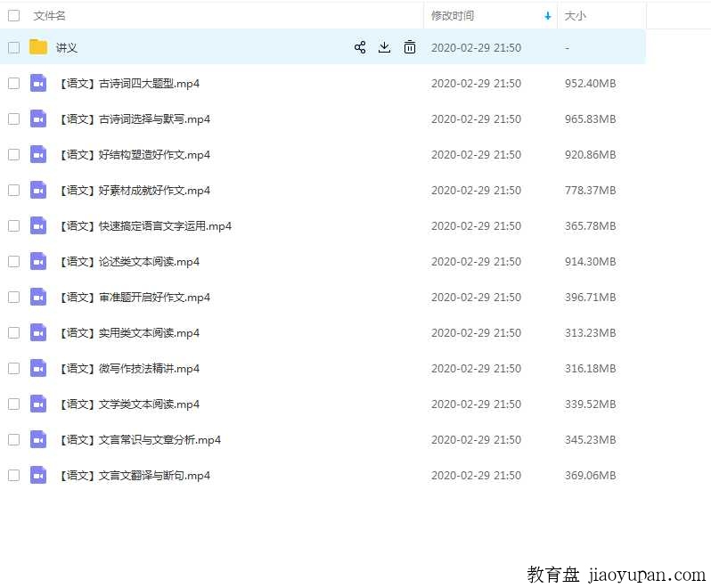Click the size value 316.18MB

coord(590,369)
